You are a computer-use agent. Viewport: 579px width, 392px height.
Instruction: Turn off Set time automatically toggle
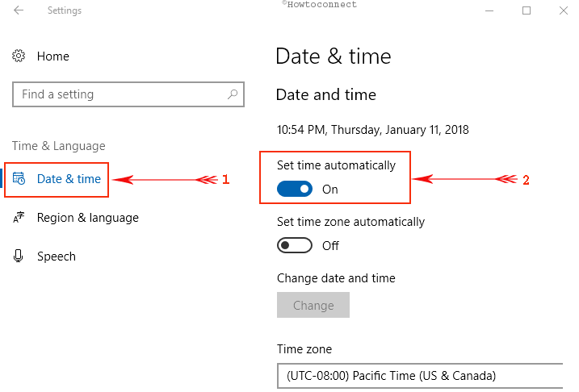295,189
